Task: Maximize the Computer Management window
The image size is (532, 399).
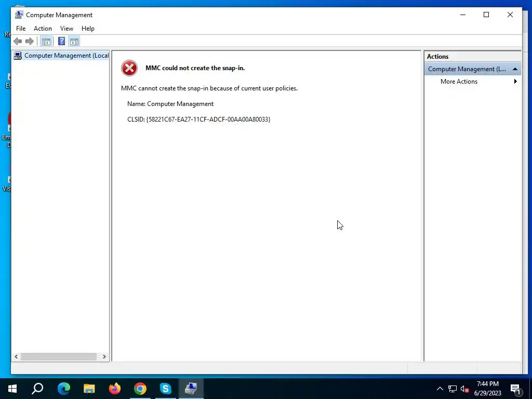Action: (486, 15)
